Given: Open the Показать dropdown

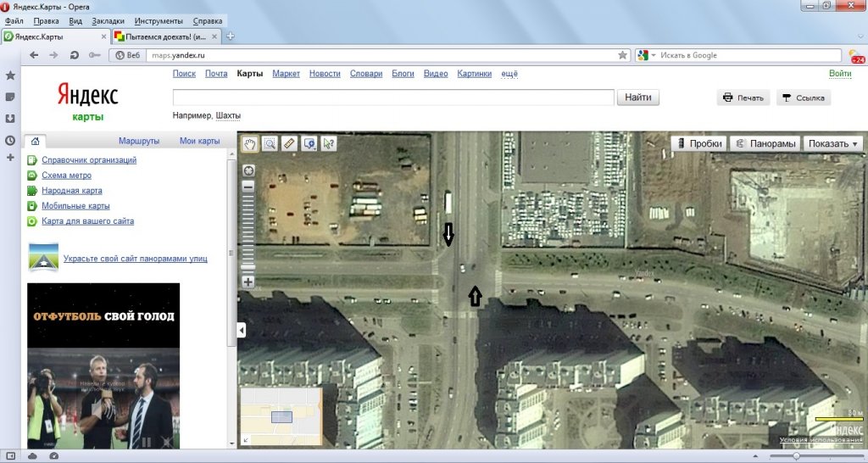Looking at the screenshot, I should [x=833, y=143].
